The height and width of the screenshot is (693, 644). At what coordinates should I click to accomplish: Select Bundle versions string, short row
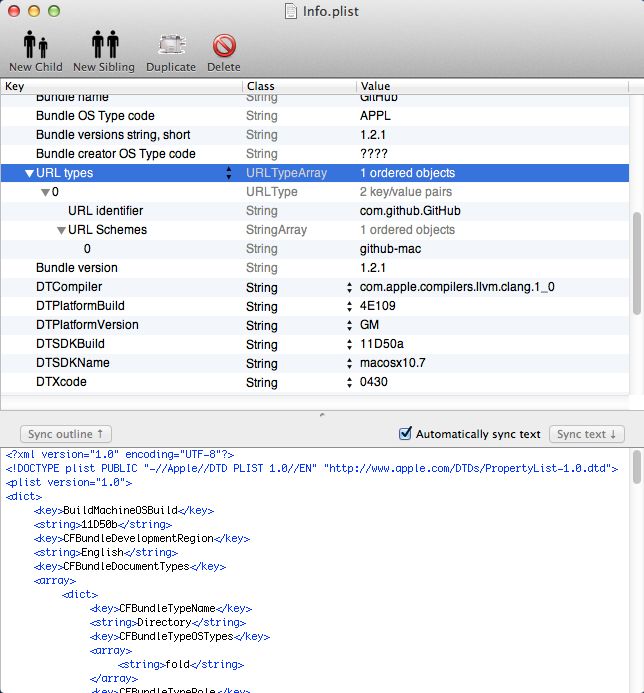pos(315,135)
